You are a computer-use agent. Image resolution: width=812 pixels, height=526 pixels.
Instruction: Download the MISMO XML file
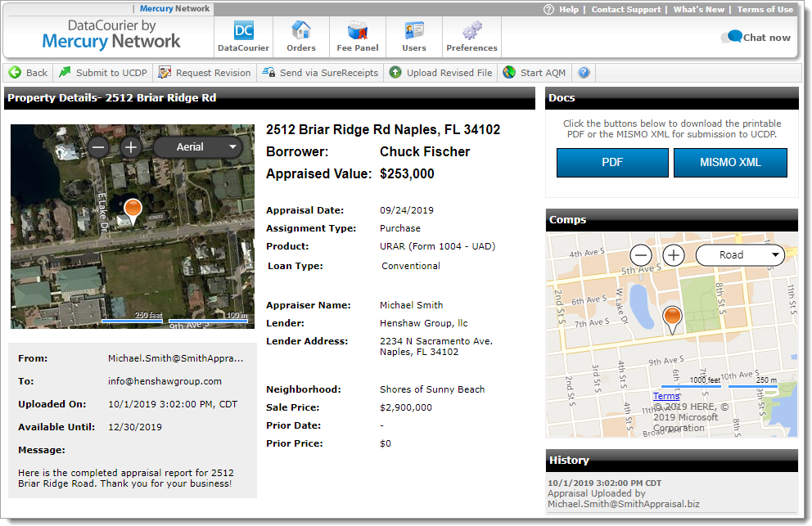pos(729,163)
